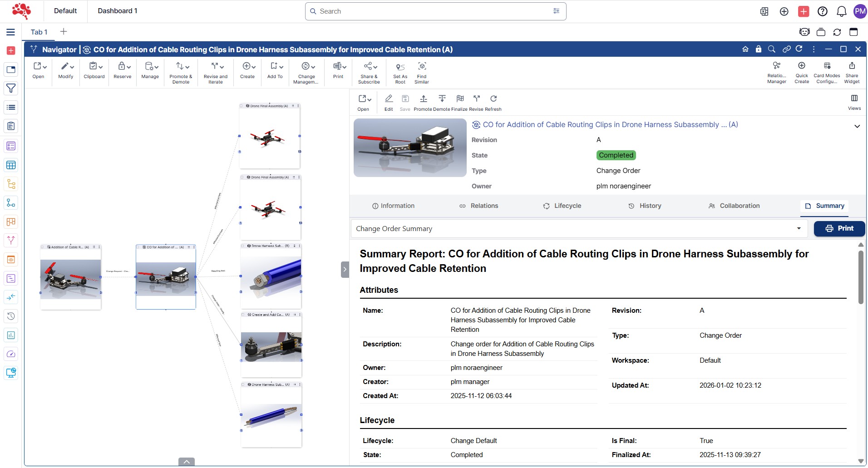Viewport: 868px width, 468px height.
Task: Check the 'Addition of Cable R...' card checkbox
Action: tap(43, 247)
